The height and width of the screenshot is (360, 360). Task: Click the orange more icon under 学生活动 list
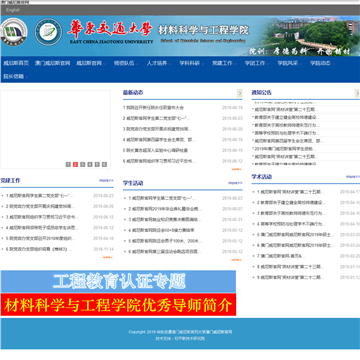point(236,260)
